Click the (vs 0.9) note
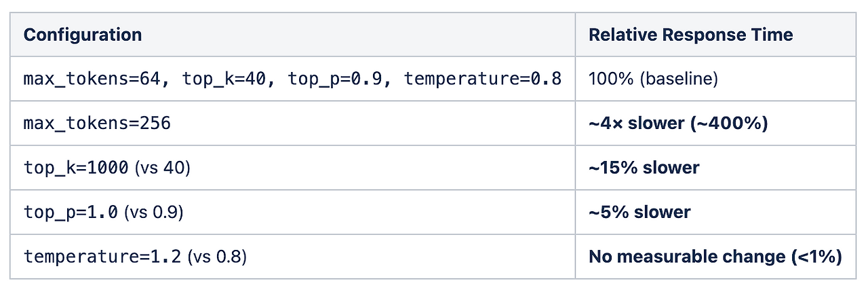Viewport: 868px width, 292px height. [x=153, y=213]
